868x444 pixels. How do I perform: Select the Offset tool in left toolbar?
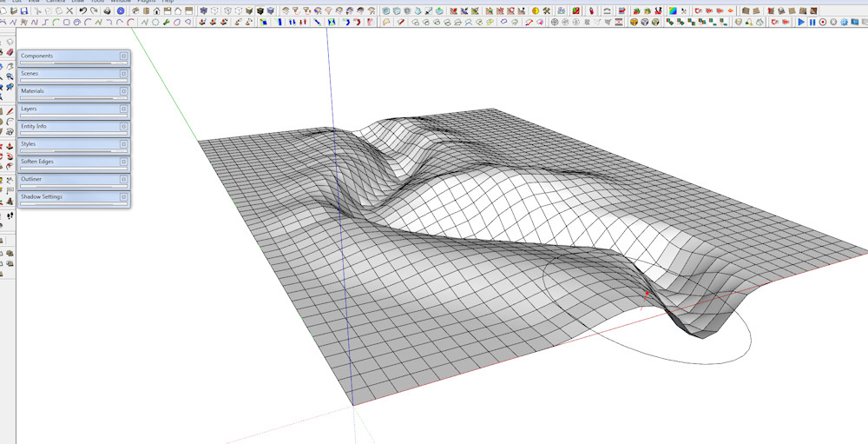[10, 164]
